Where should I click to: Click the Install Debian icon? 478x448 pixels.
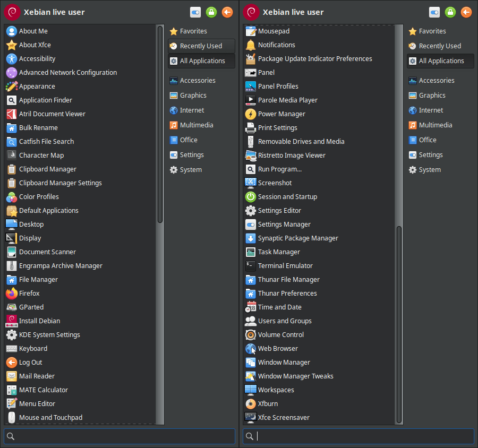pyautogui.click(x=12, y=321)
